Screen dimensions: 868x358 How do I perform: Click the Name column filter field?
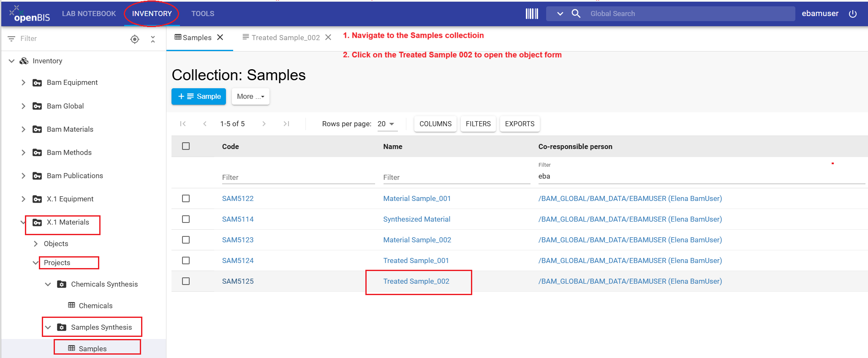(457, 177)
